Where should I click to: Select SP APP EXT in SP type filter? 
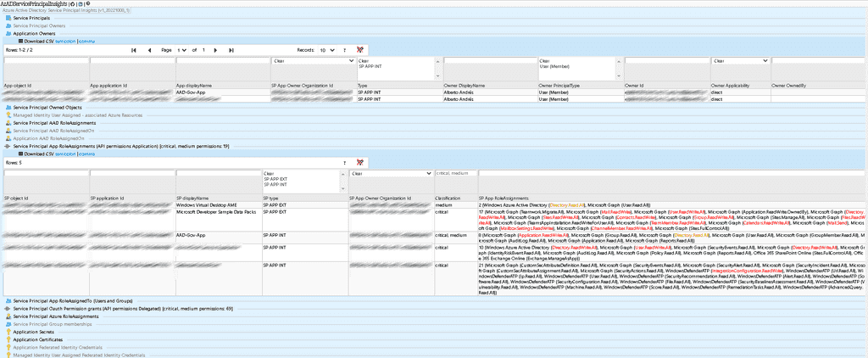(x=275, y=179)
